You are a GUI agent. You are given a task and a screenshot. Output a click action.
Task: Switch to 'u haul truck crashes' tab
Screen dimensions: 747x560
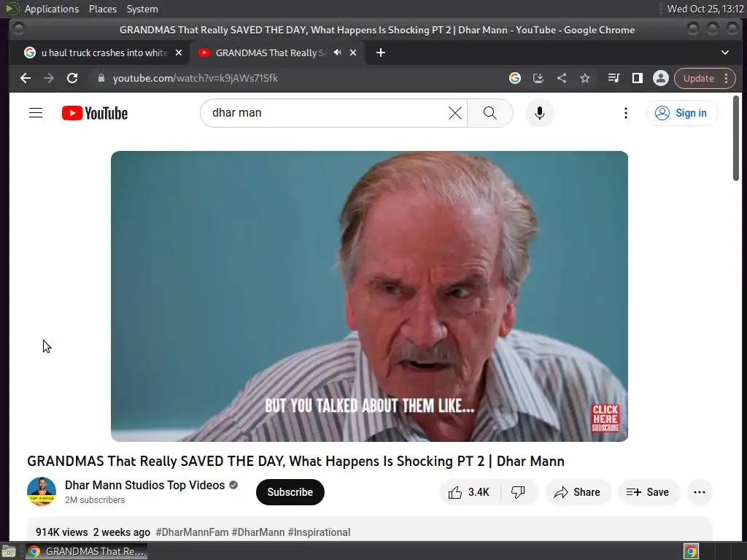(104, 52)
